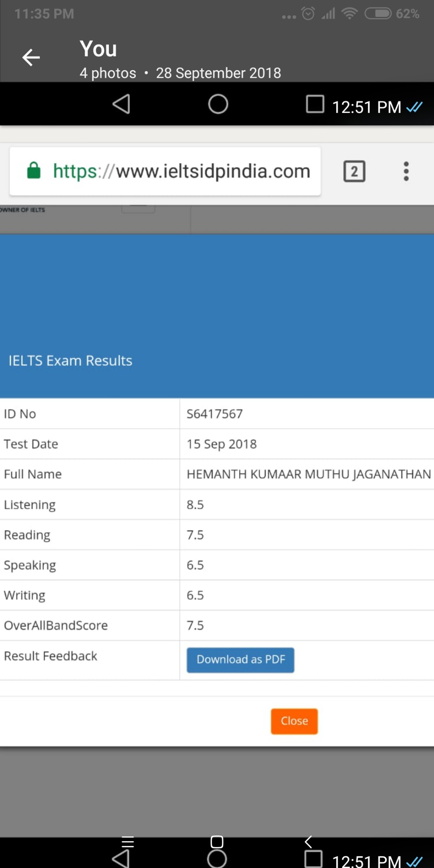Tap the triangle back key in upper navigation bar

pos(121,104)
